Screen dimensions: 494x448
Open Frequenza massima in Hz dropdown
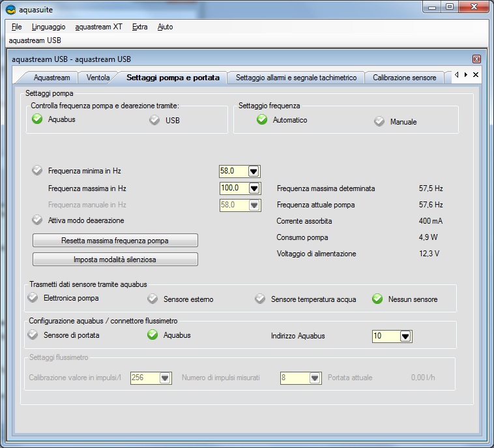pyautogui.click(x=254, y=188)
